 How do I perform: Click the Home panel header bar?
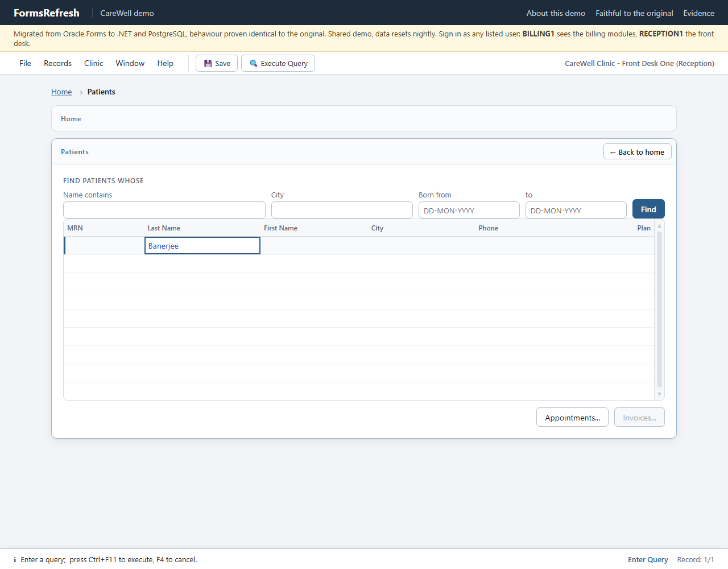(x=364, y=118)
